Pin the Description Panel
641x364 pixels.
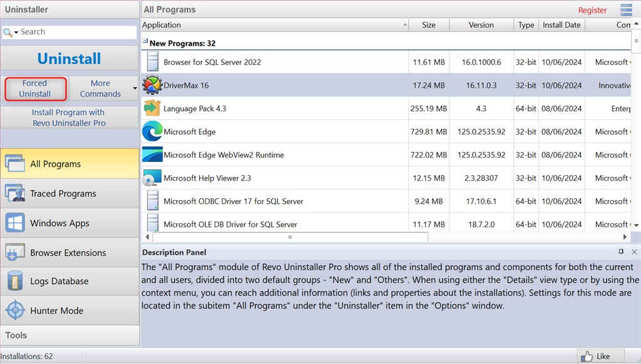pyautogui.click(x=621, y=252)
